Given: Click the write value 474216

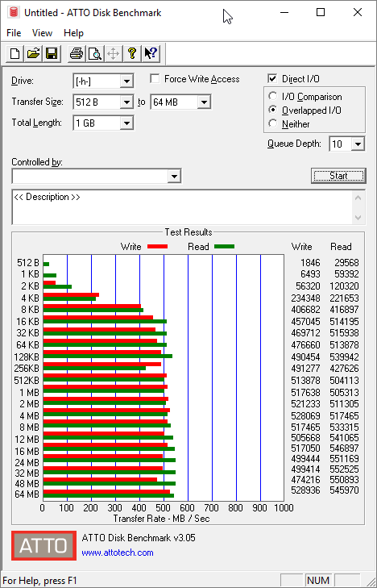Looking at the screenshot, I should pyautogui.click(x=305, y=480).
